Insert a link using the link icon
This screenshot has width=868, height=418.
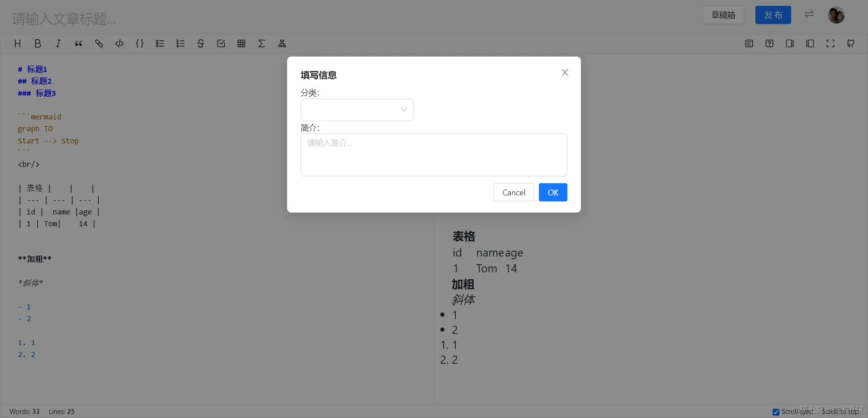99,43
